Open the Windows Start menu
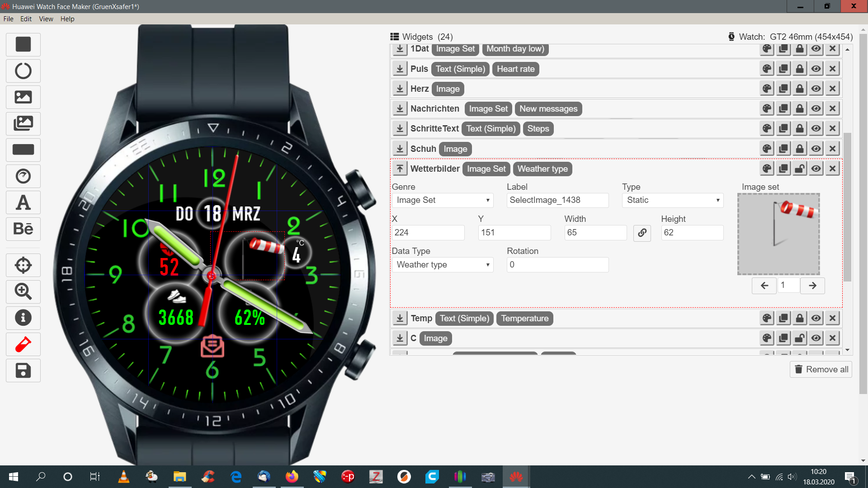Image resolution: width=868 pixels, height=488 pixels. click(x=14, y=477)
